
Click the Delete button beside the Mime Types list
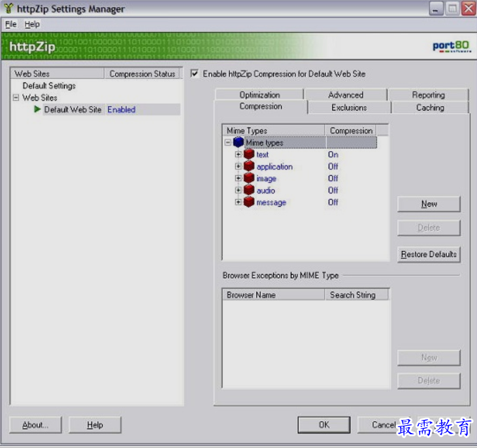tap(429, 228)
